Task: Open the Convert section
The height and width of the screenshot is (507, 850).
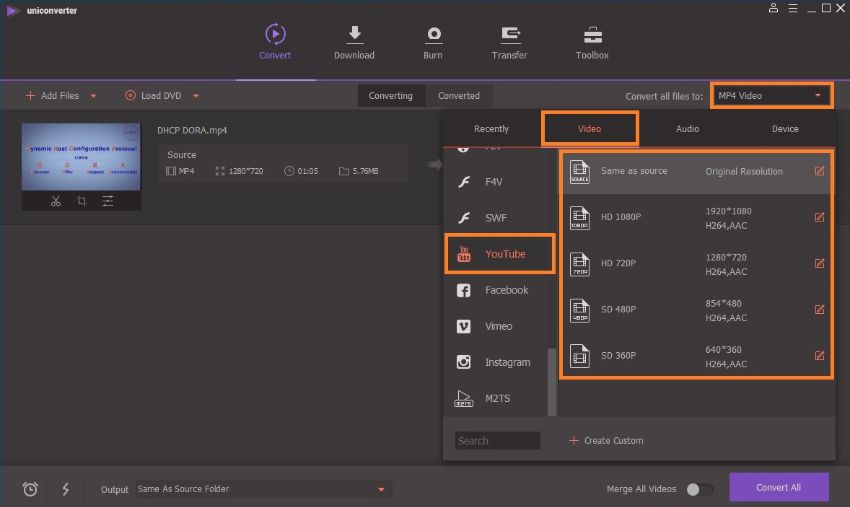Action: [275, 42]
